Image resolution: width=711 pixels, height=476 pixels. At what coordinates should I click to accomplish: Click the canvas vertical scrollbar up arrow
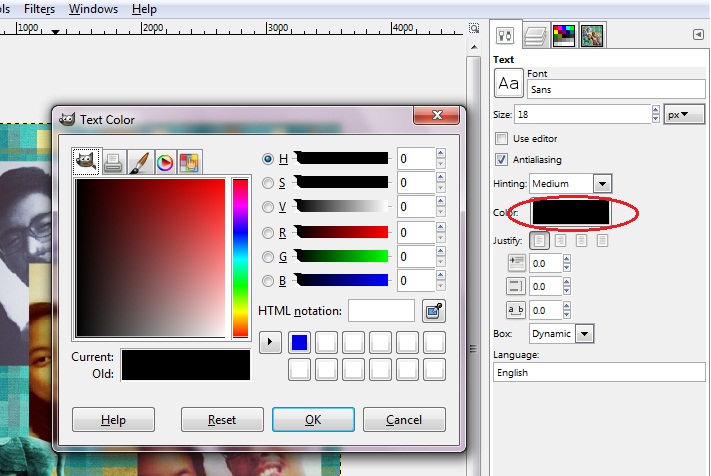coord(474,47)
